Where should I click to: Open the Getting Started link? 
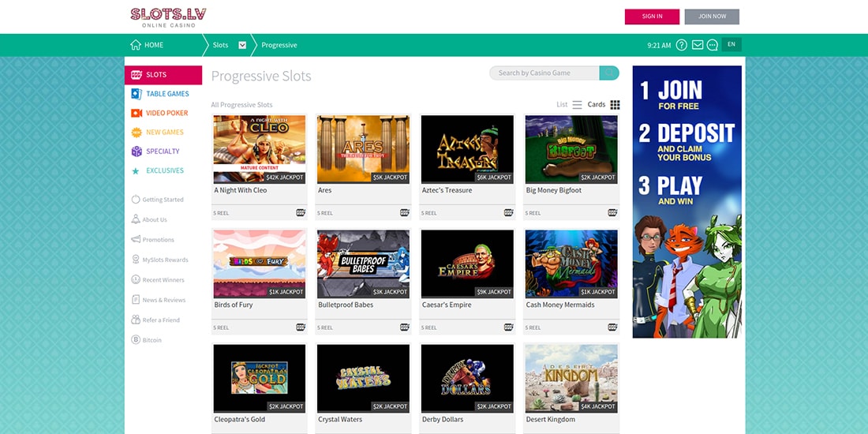[x=163, y=200]
